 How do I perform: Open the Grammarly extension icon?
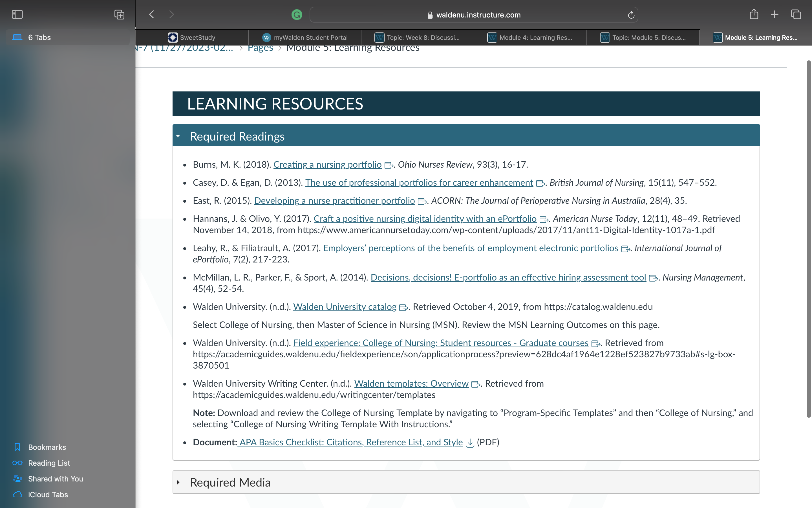[x=297, y=15]
